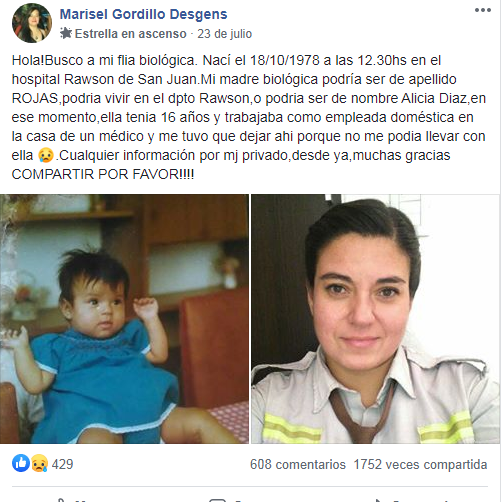The image size is (501, 502).
Task: Click the partially visible Share arrow icon
Action: 378,500
